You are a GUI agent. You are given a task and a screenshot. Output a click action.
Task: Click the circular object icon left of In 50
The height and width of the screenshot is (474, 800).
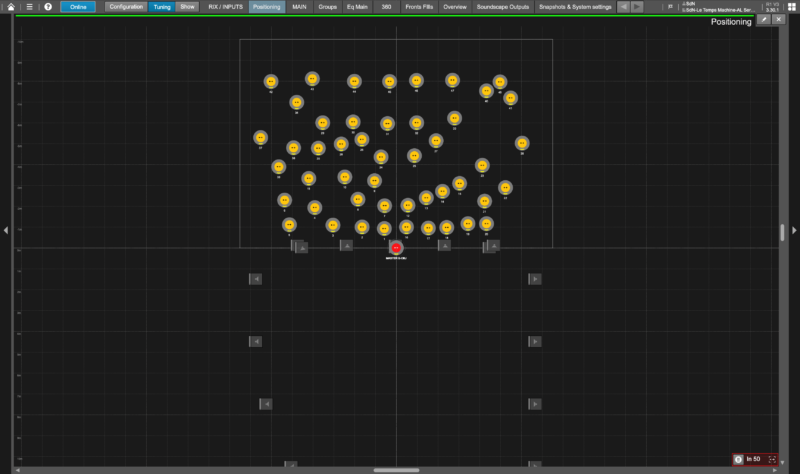tap(739, 459)
